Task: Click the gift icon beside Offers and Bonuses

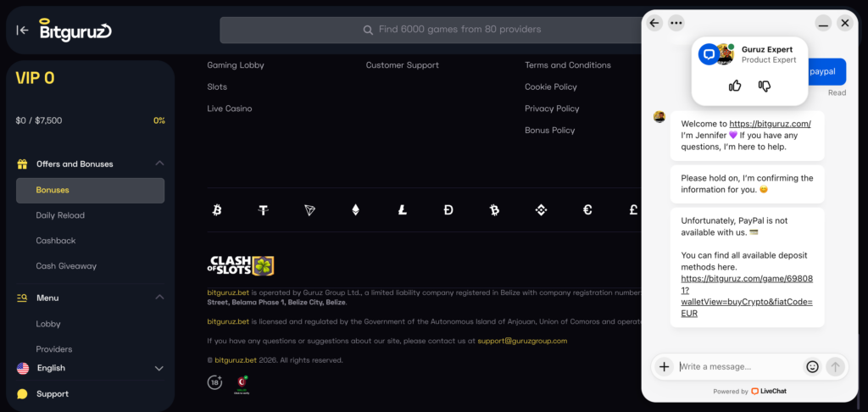Action: pos(22,164)
